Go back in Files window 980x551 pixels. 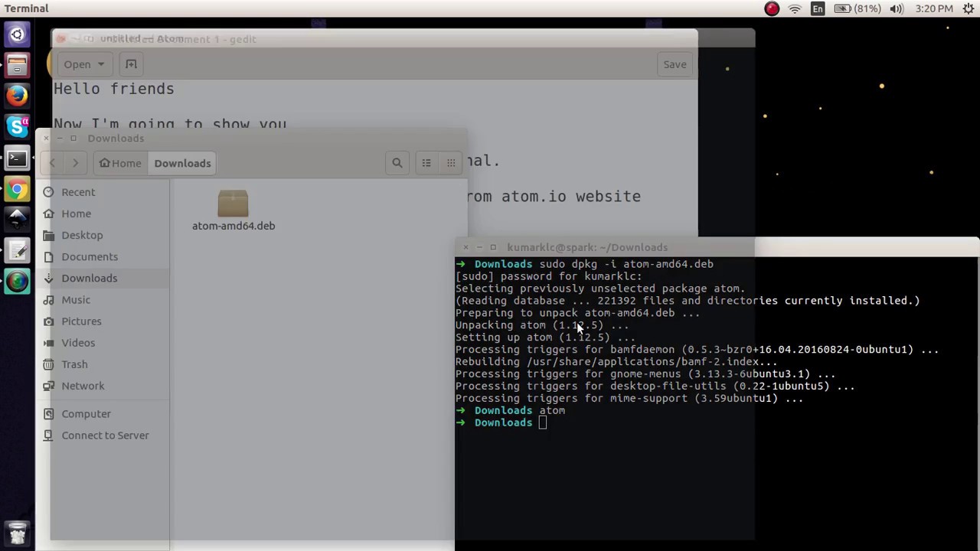52,163
